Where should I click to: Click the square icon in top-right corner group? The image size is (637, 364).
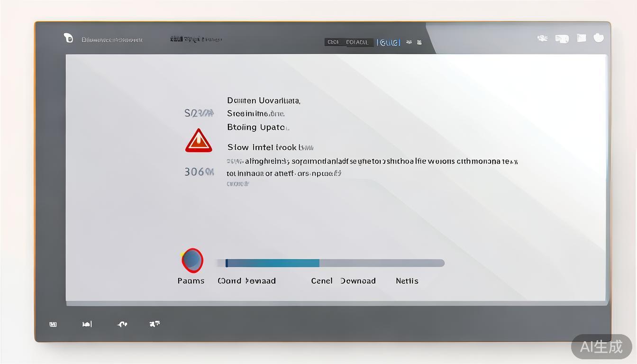tap(582, 38)
